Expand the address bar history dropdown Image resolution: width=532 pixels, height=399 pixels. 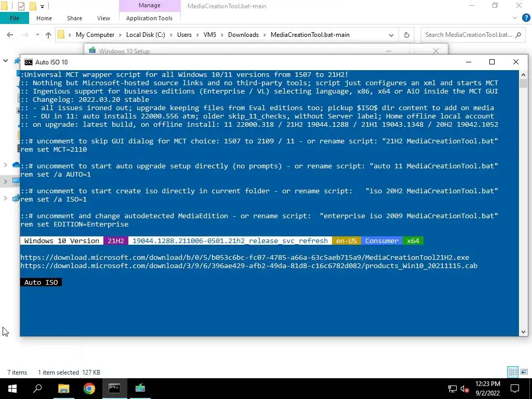391,35
